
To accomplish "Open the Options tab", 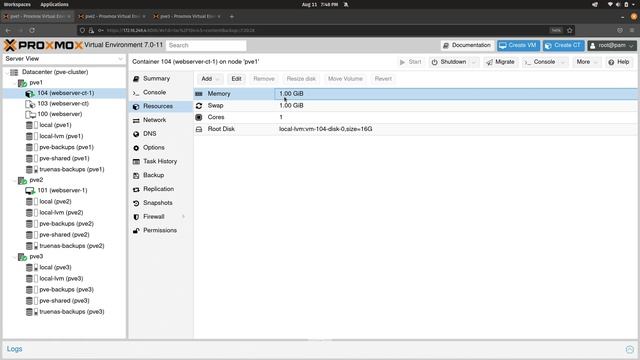I will click(x=153, y=147).
